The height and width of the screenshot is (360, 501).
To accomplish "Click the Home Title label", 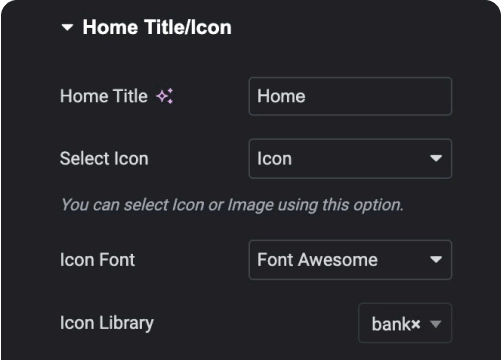I will (104, 96).
